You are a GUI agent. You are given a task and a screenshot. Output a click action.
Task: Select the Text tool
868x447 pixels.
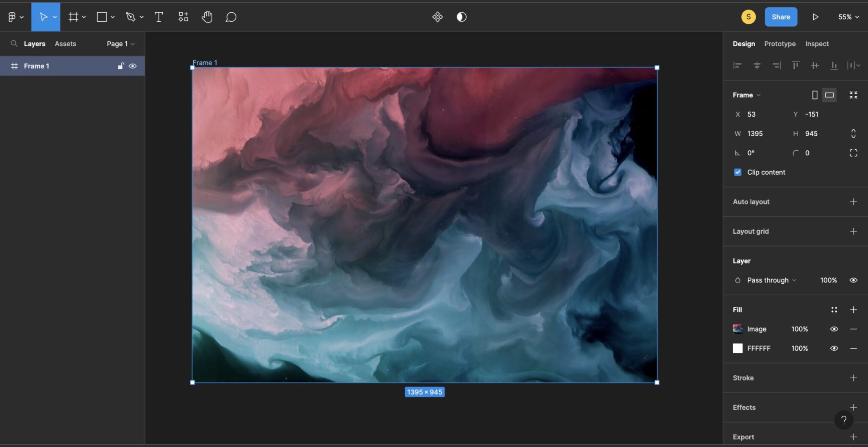159,17
